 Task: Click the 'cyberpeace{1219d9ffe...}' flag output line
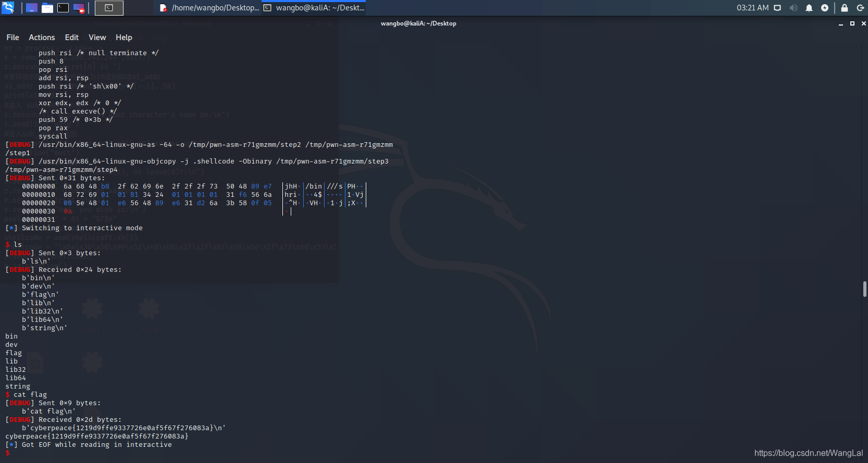[97, 436]
